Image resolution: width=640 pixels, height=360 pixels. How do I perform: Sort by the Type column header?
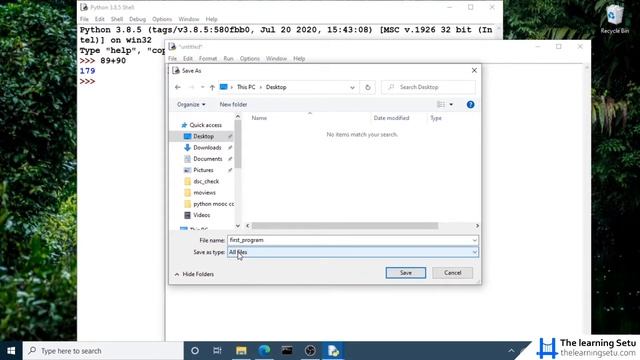[436, 118]
